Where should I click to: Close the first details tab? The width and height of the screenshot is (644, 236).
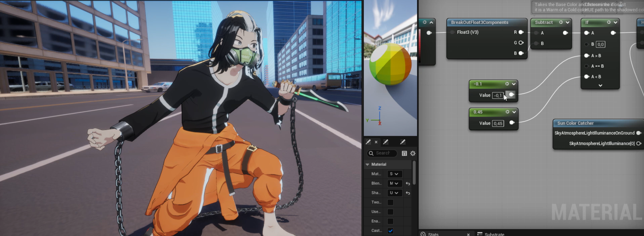point(376,142)
